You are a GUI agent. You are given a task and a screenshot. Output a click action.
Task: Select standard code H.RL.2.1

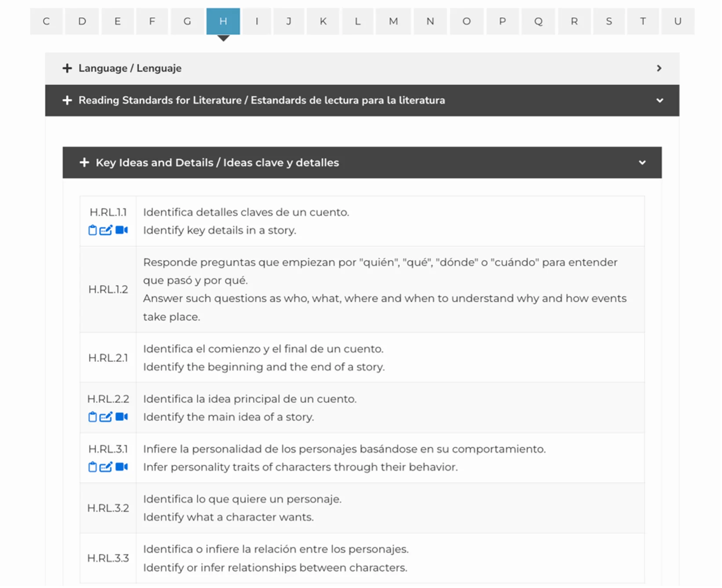point(108,358)
